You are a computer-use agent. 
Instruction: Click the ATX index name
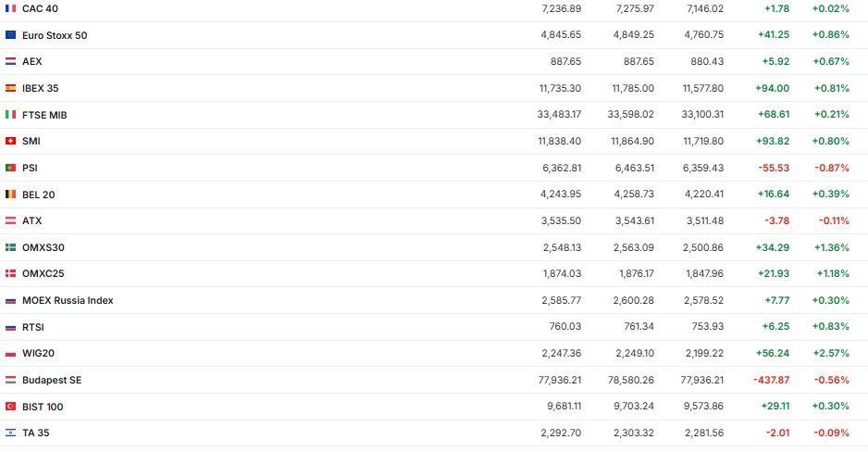coord(32,221)
